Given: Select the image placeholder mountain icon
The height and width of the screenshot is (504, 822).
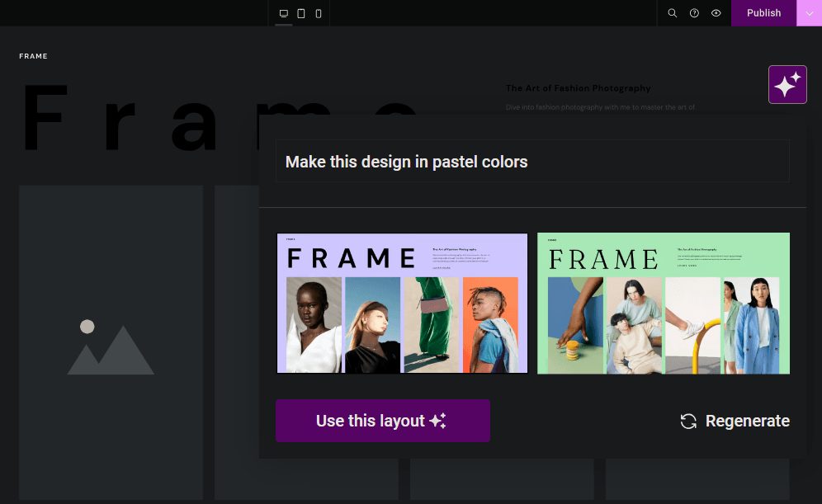Looking at the screenshot, I should 111,346.
